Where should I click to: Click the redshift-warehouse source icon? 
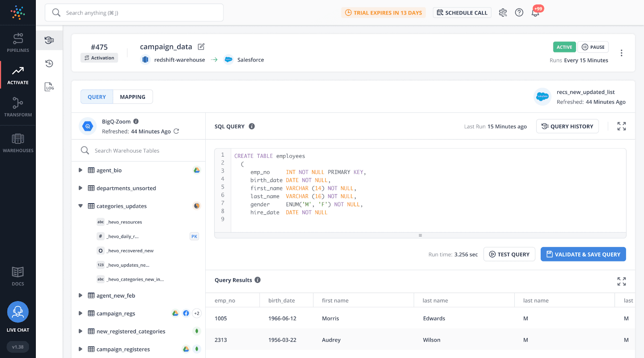coord(145,60)
